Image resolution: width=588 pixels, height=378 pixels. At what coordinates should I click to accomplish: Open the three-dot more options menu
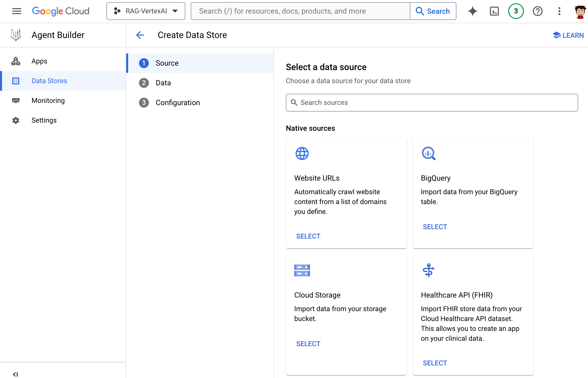(559, 11)
